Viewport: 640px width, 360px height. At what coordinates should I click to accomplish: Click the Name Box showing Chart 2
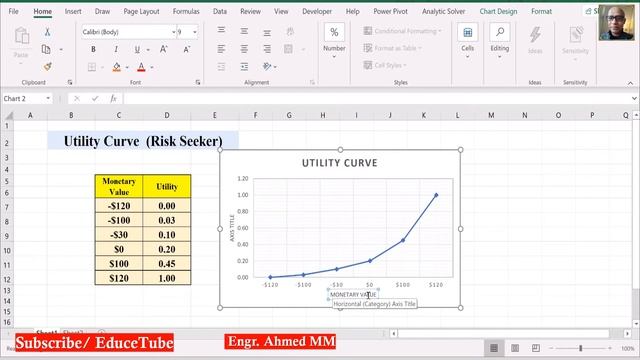click(23, 98)
